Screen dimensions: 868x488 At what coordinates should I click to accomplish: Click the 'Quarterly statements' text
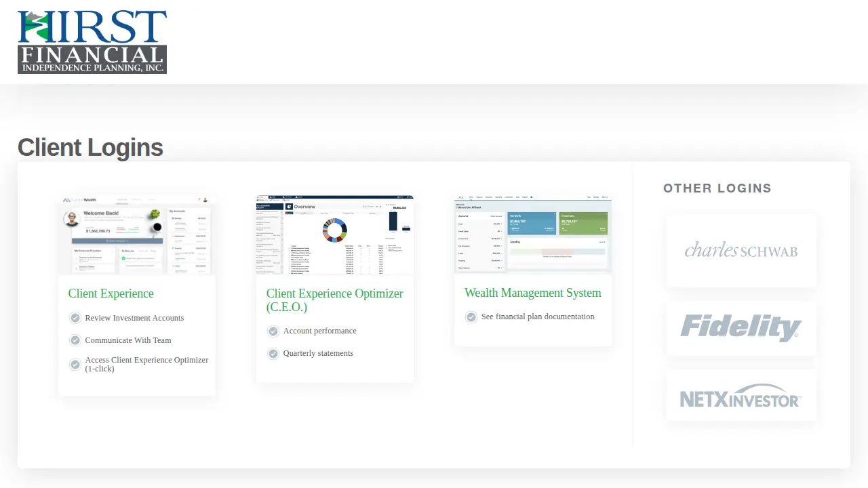pyautogui.click(x=318, y=353)
